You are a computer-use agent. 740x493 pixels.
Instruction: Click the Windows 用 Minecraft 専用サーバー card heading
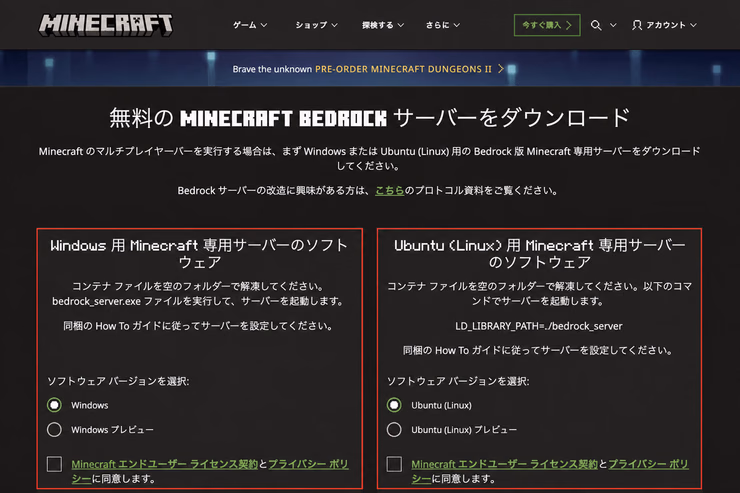(199, 253)
